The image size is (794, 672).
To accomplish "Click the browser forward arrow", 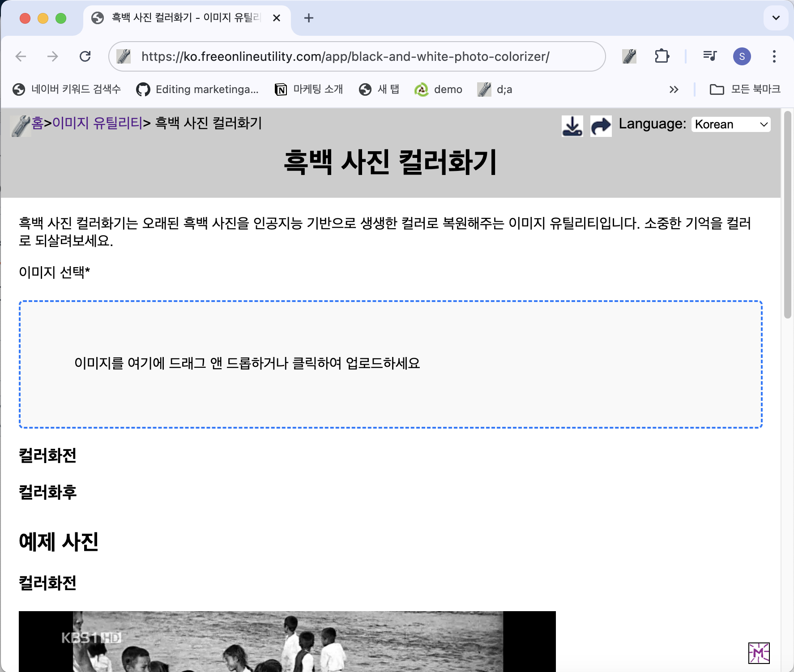I will [53, 56].
